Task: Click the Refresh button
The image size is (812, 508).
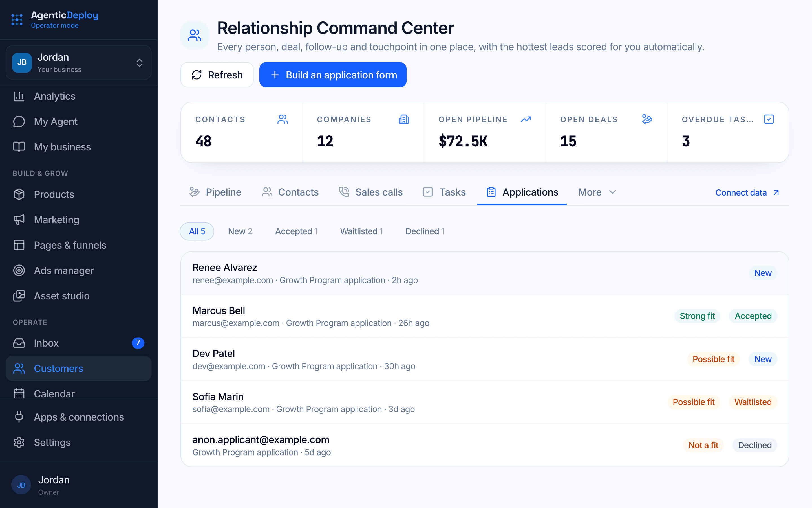Action: pos(217,75)
